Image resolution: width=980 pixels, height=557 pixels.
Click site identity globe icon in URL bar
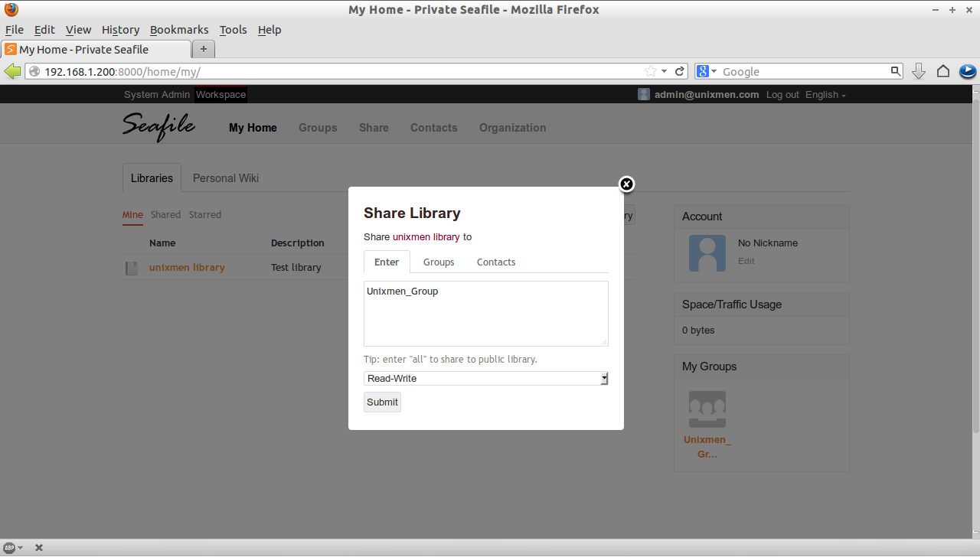[34, 71]
